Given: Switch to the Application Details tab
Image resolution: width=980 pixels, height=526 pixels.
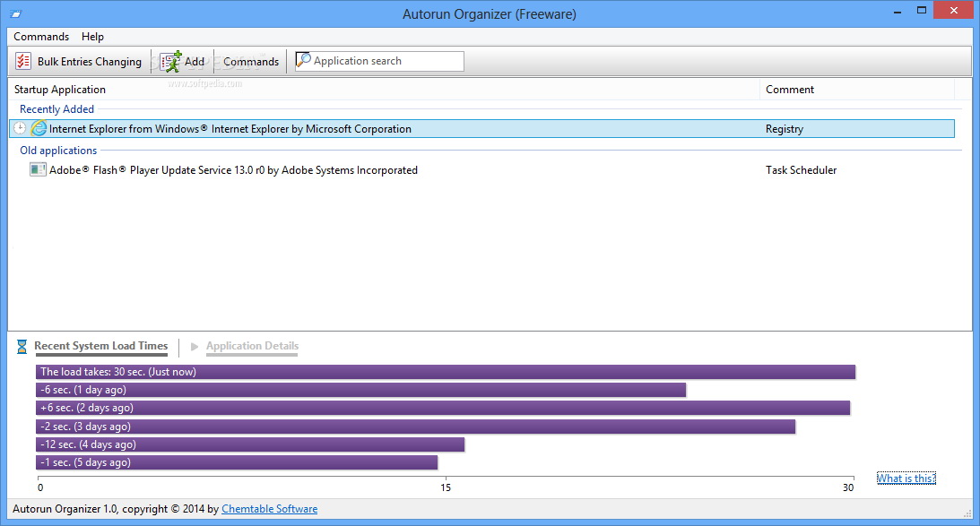Looking at the screenshot, I should [252, 346].
